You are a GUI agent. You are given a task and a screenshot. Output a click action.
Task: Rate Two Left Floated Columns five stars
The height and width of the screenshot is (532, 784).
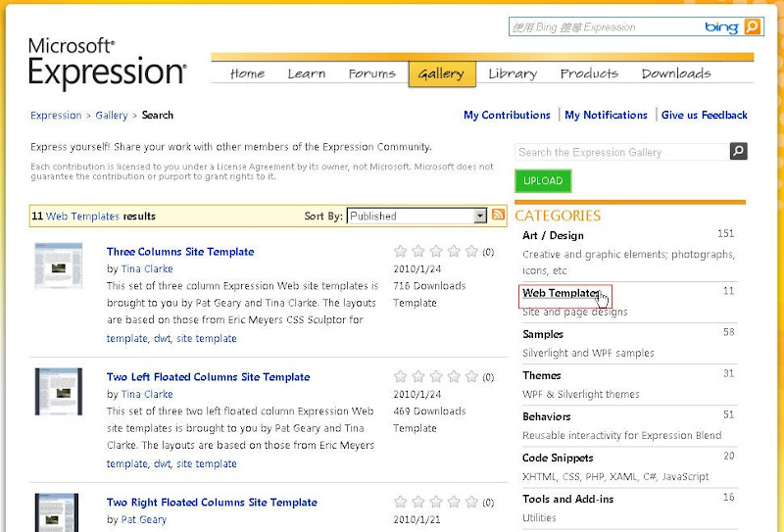(471, 376)
